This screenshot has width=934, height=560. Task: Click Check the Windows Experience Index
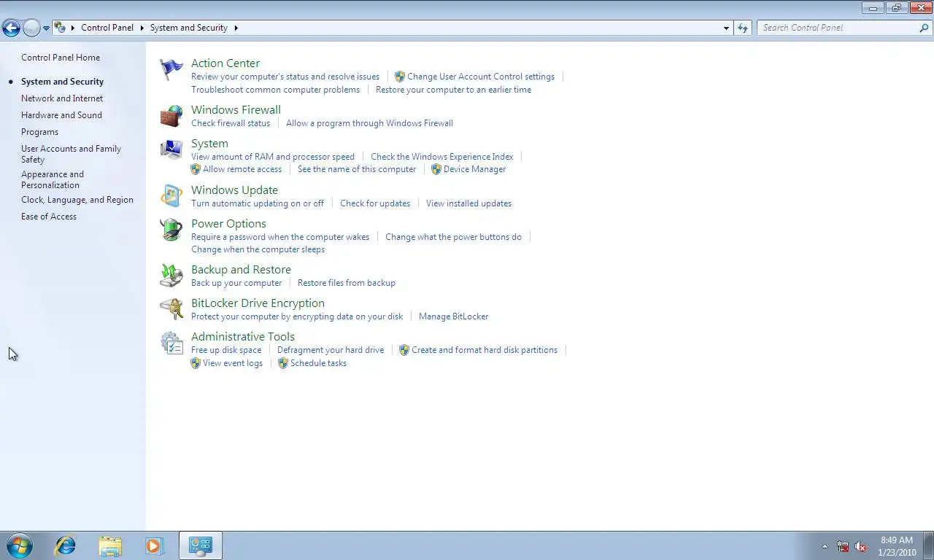441,157
